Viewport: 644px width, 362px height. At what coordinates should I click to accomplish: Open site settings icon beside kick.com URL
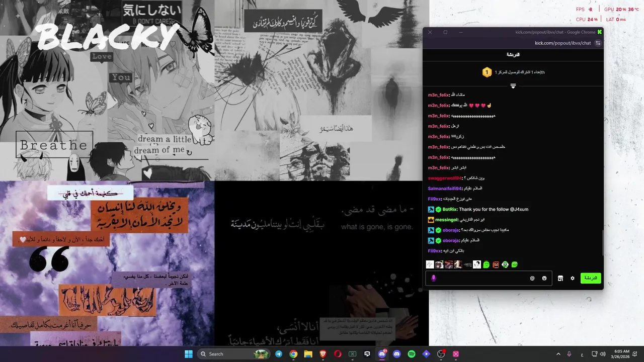[598, 43]
